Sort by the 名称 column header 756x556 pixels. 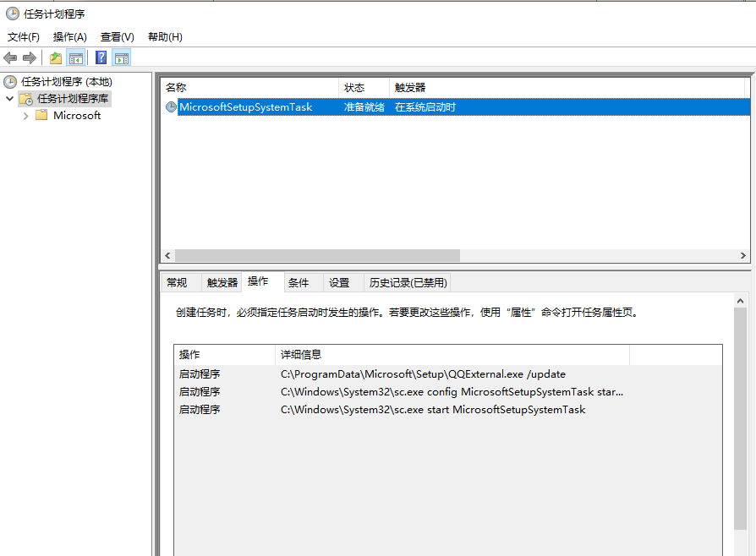tap(249, 88)
